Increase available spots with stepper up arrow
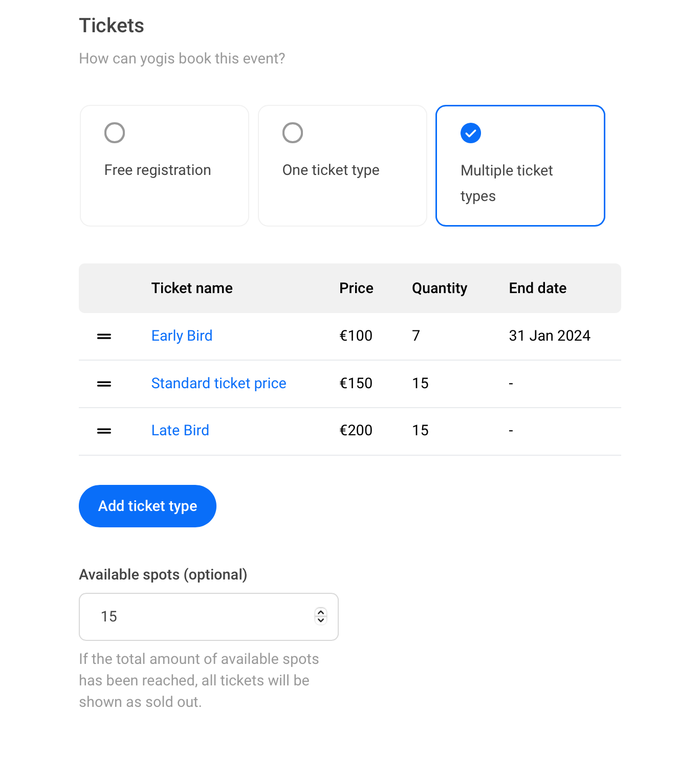The height and width of the screenshot is (757, 700). point(321,612)
